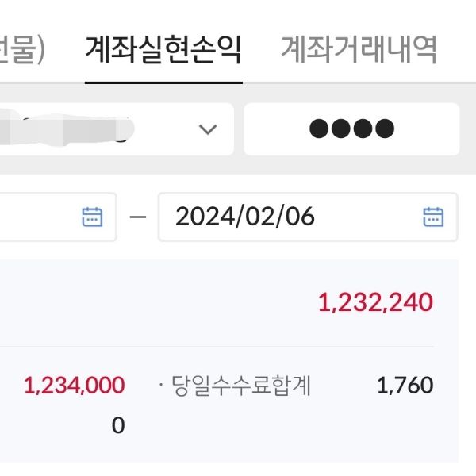Click the masked dots ●●●● in password box
Viewport: 476px width, 476px height.
point(351,129)
